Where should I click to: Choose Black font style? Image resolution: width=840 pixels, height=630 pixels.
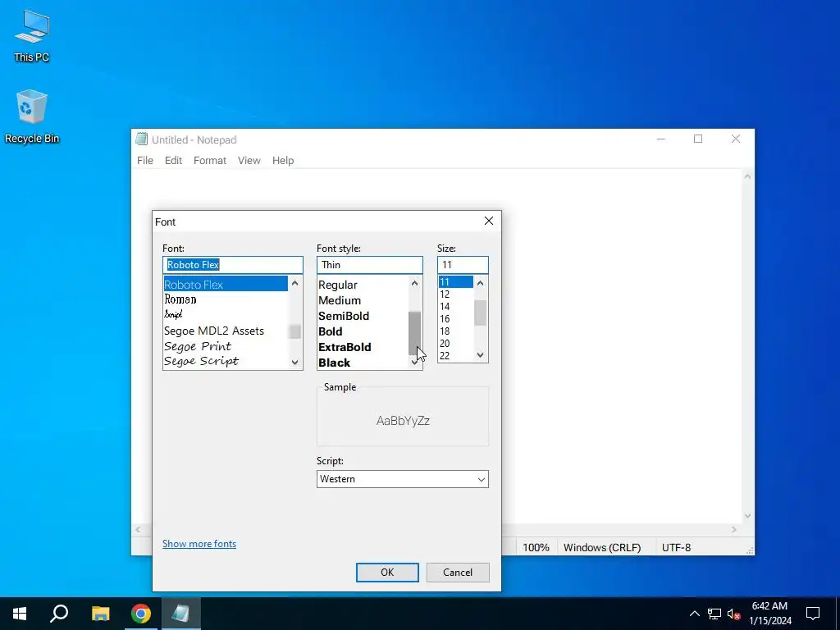[x=363, y=362]
